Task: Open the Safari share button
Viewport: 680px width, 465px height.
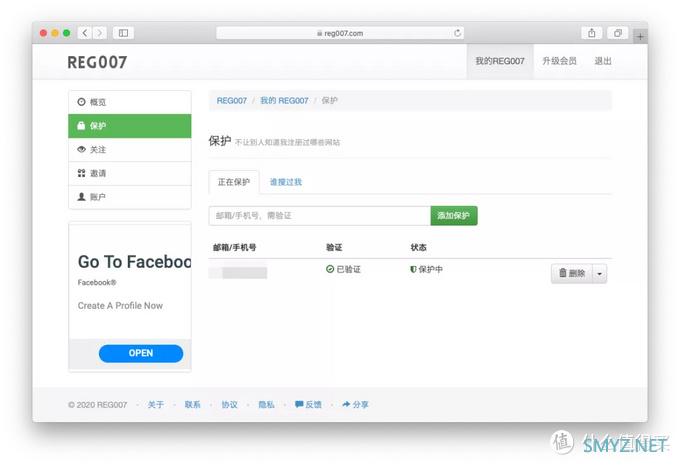Action: click(x=592, y=33)
